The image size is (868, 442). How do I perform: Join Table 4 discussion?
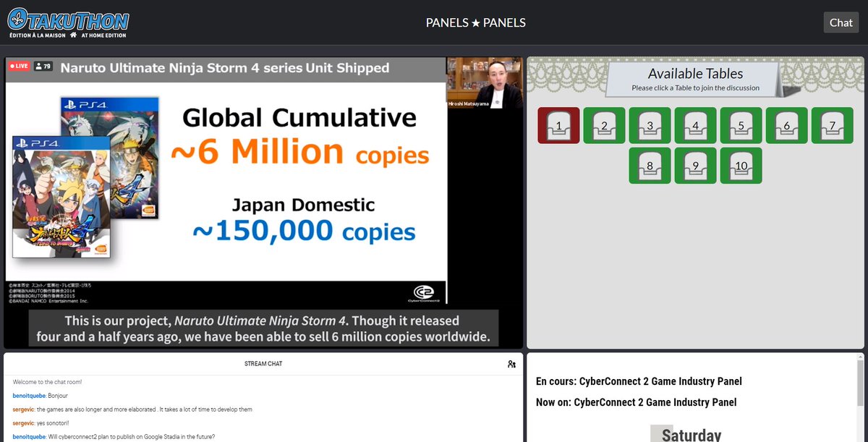(695, 125)
